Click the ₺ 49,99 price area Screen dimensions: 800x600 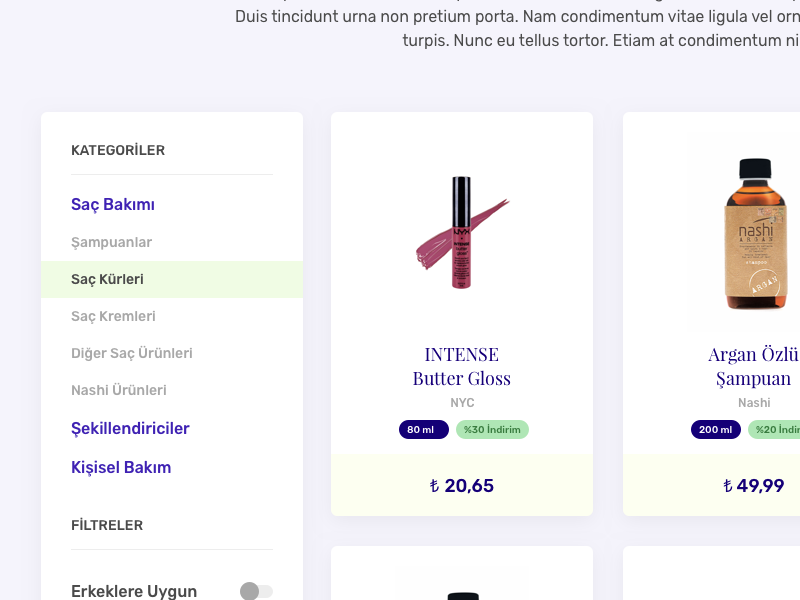(x=754, y=486)
